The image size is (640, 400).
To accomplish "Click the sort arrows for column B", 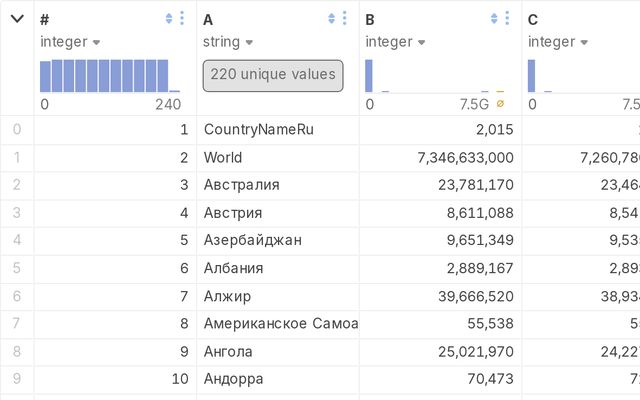I will pyautogui.click(x=495, y=19).
